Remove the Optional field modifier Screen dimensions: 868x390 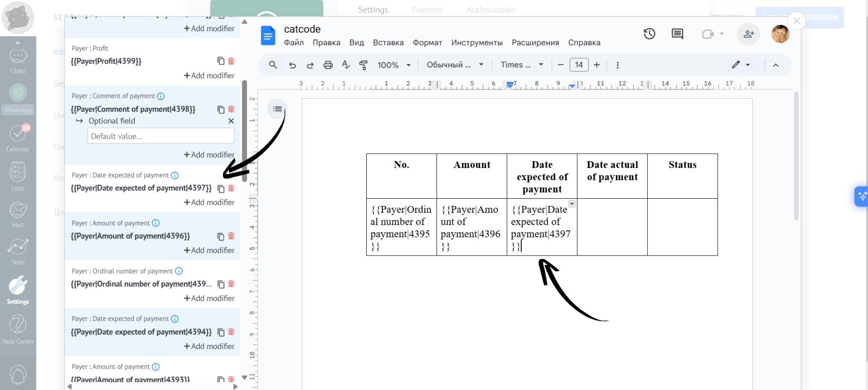231,121
